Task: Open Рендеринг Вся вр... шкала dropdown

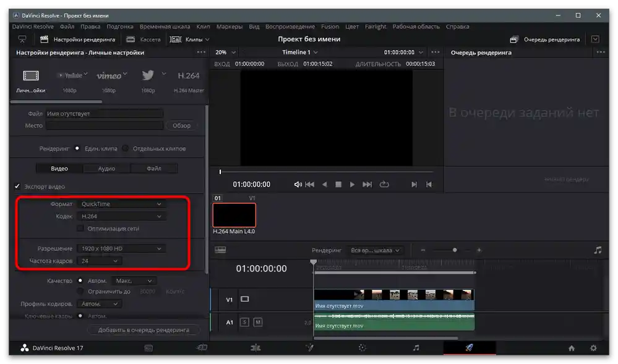Action: [x=376, y=250]
